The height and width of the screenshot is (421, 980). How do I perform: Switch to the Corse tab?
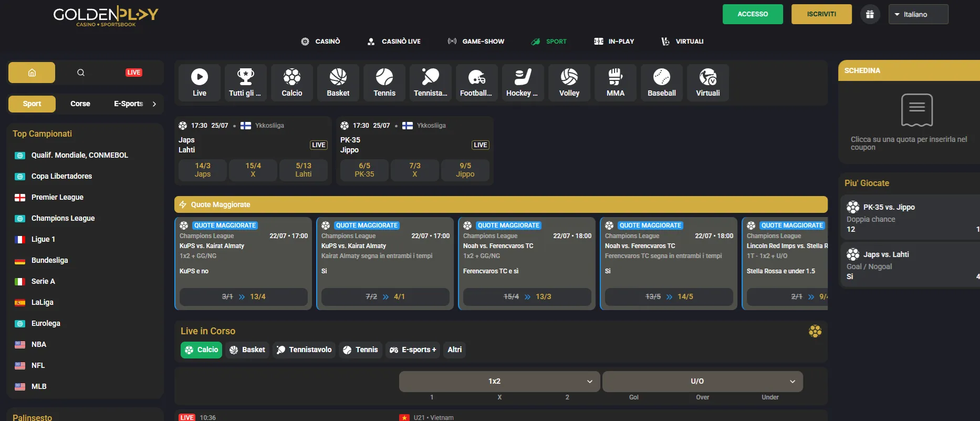[80, 104]
